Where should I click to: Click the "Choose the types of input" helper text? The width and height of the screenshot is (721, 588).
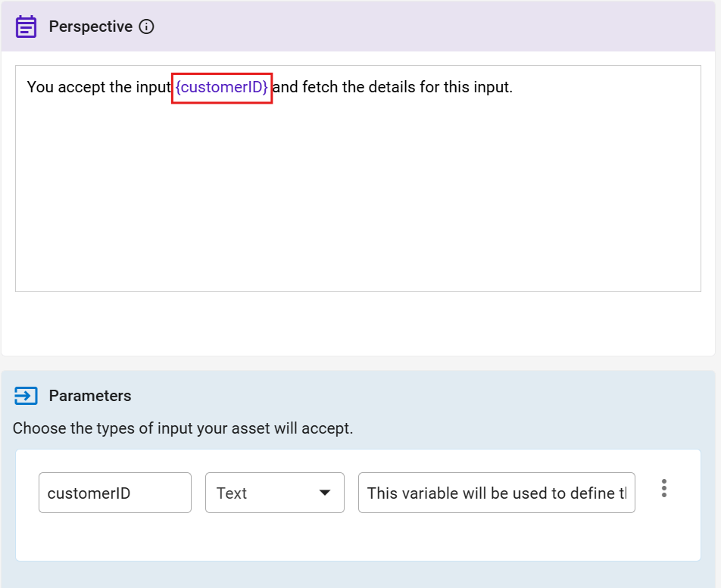[183, 428]
